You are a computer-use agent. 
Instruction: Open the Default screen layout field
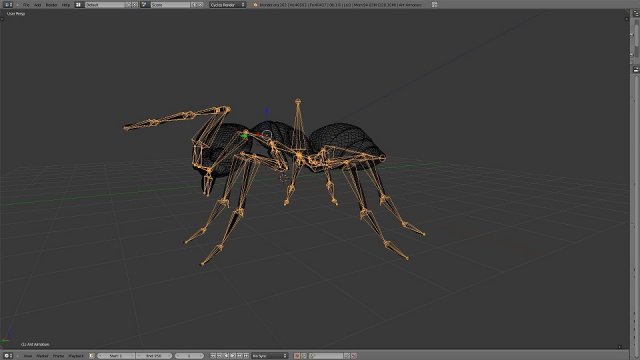coord(104,5)
